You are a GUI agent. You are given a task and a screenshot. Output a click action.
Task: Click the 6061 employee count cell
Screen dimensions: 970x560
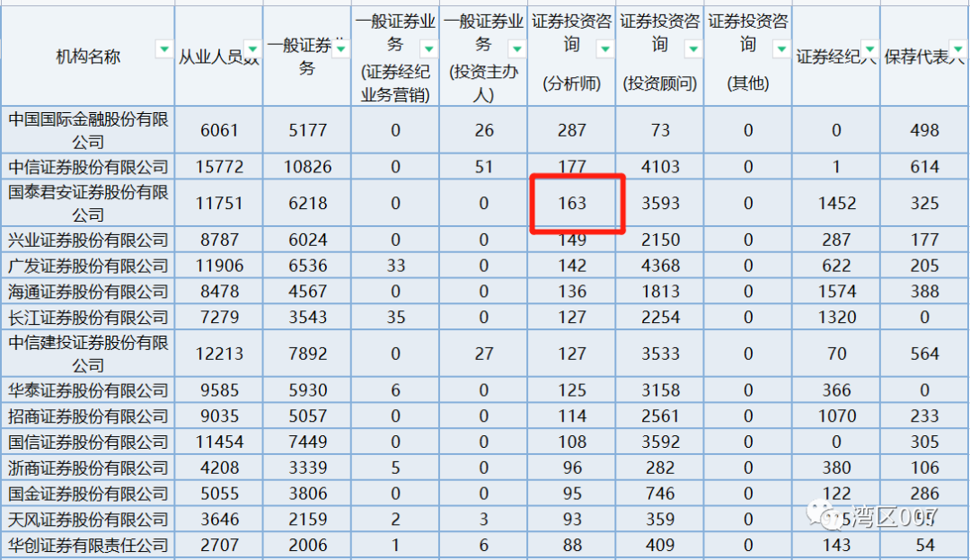coord(219,130)
